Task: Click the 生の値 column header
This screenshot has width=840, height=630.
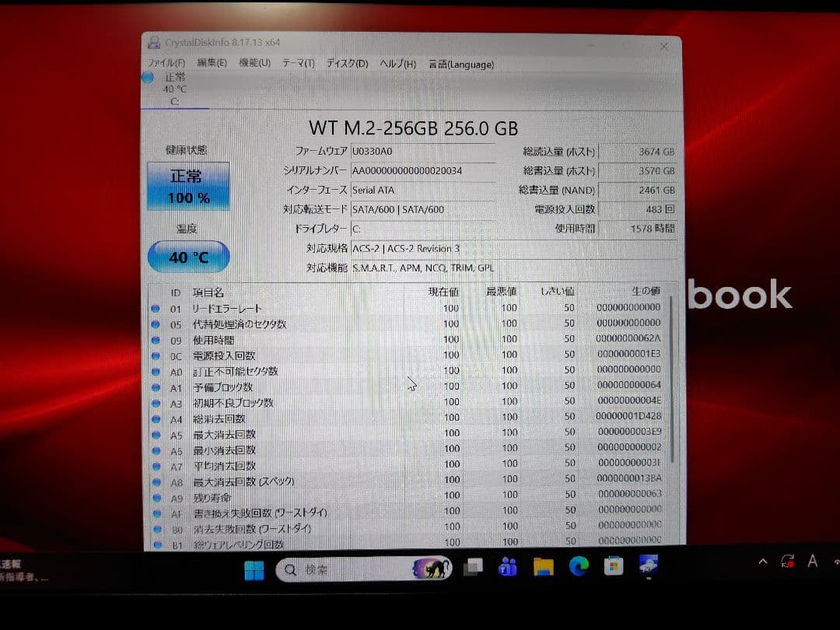Action: [646, 291]
